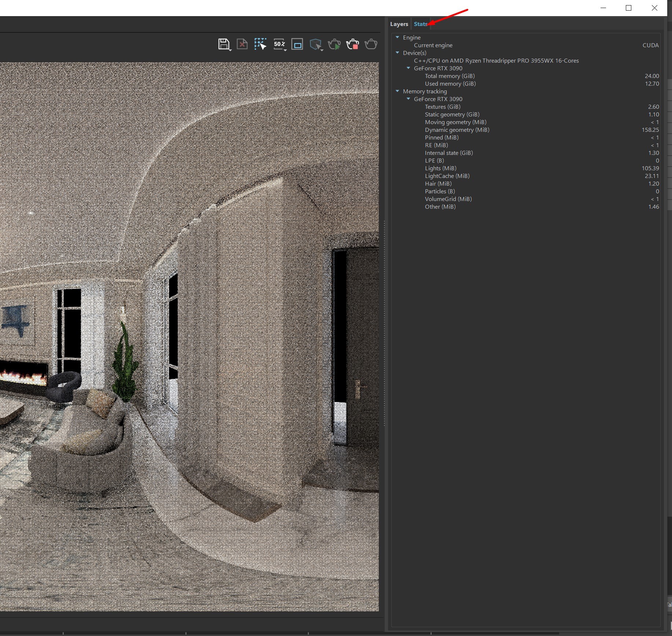The width and height of the screenshot is (672, 636).
Task: Select the Total memory (GiB) row
Action: [x=526, y=76]
